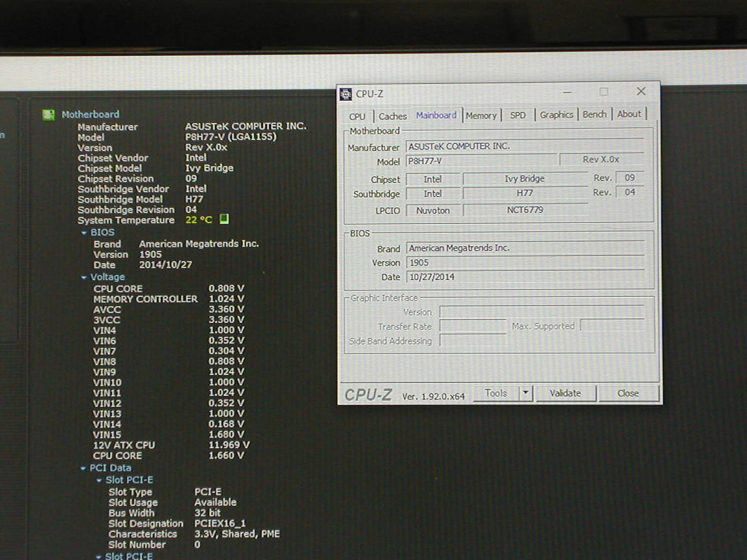Click the green Motherboard section icon
Viewport: 747px width, 560px height.
point(48,114)
